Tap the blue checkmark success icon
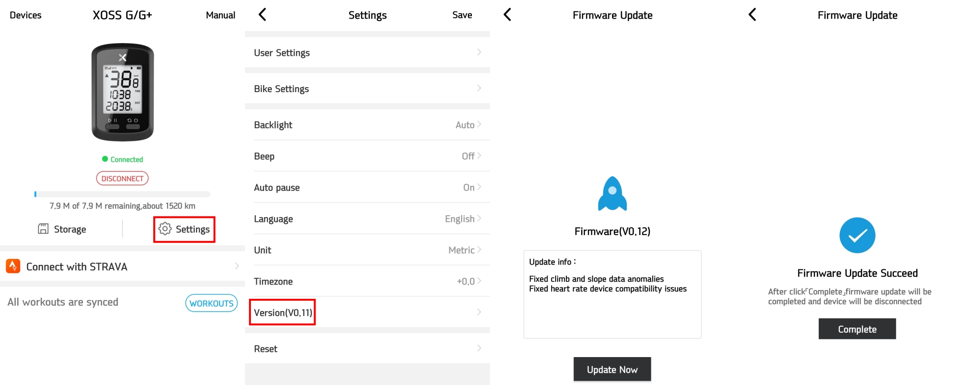 point(857,235)
